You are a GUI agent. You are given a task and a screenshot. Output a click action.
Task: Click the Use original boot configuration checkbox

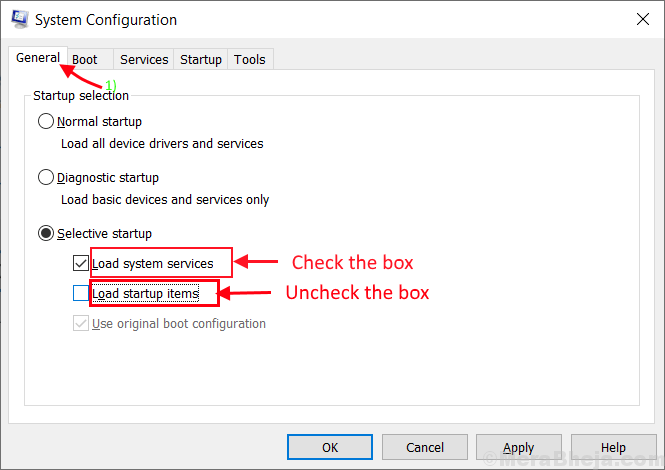point(81,323)
